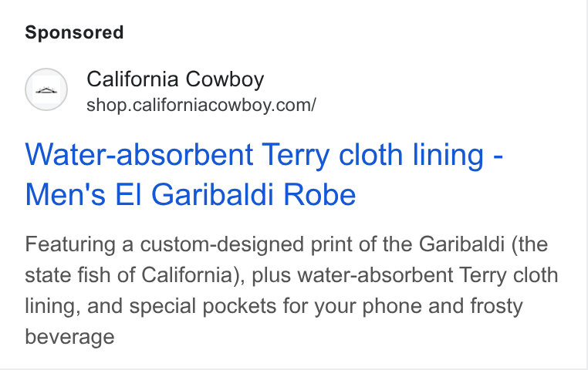Click the Men's El Garibaldi Robe headline line
The height and width of the screenshot is (370, 588).
(190, 195)
